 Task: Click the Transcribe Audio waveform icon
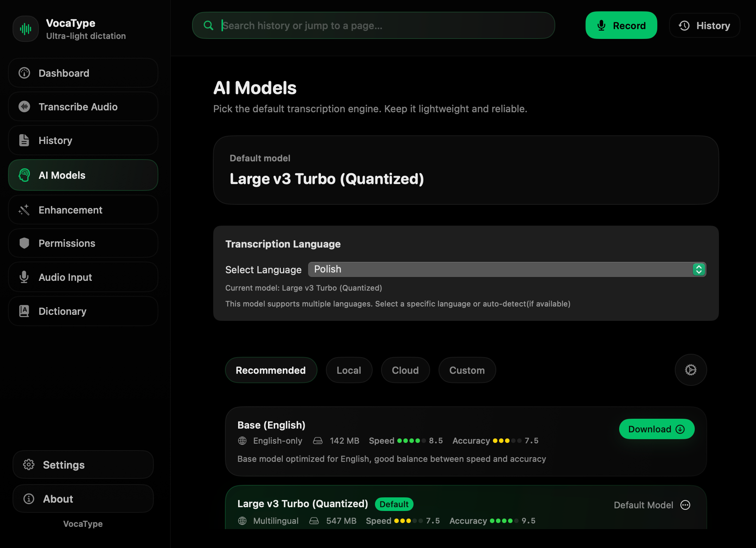(x=24, y=107)
